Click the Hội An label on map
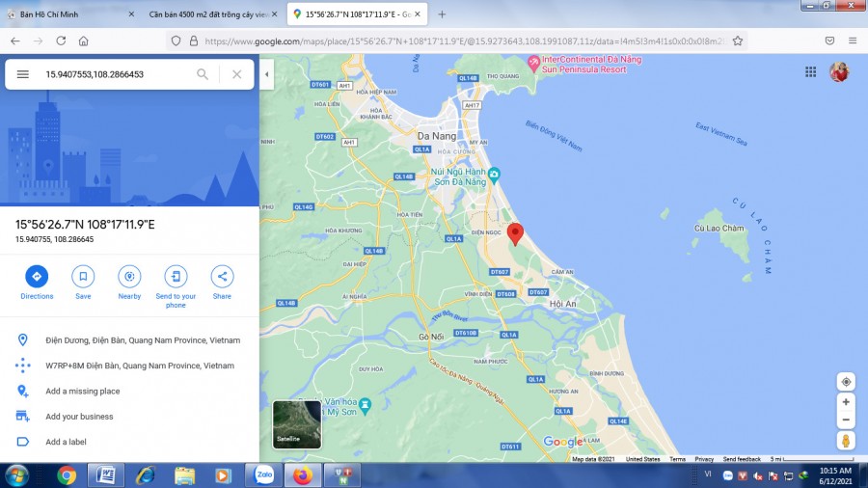Screen dimensions: 868x488 coord(563,304)
